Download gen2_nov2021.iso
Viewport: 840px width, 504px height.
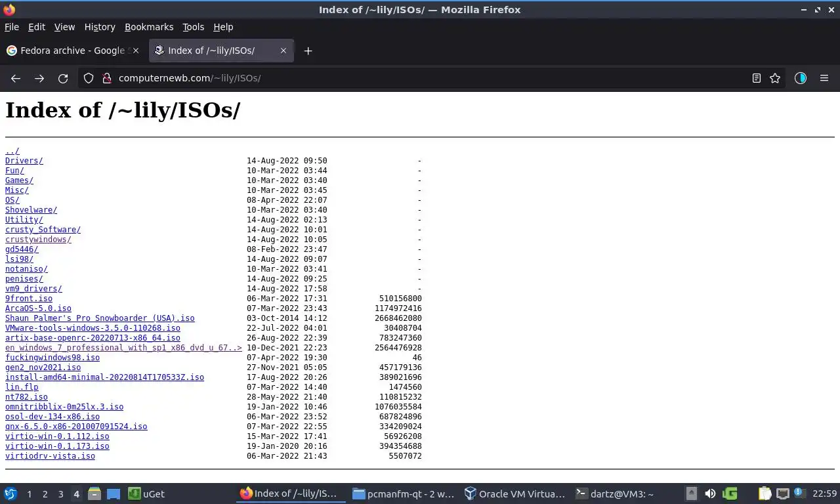(43, 367)
